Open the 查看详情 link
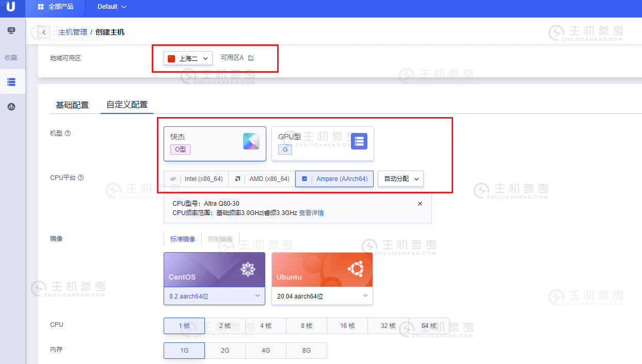Screen dimensions: 642x364 [312, 213]
